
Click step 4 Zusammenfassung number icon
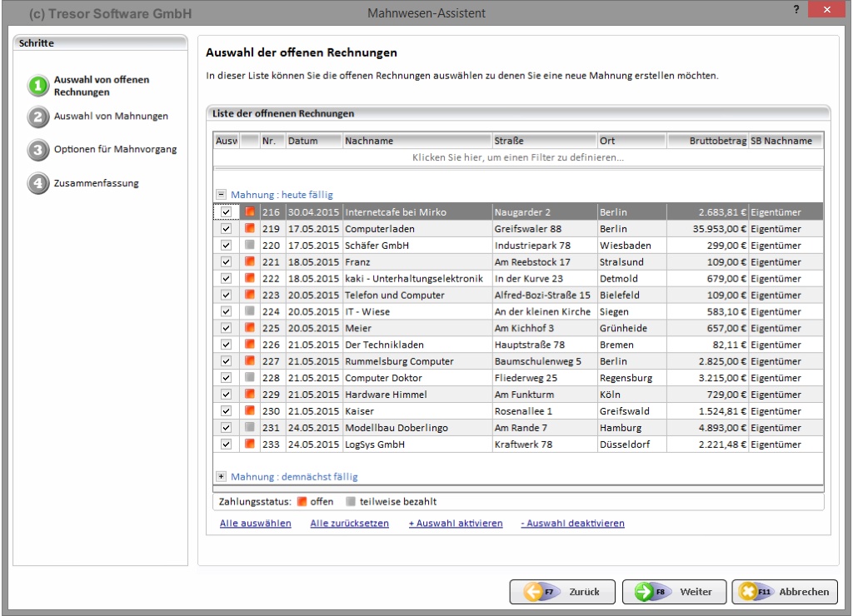tap(38, 183)
